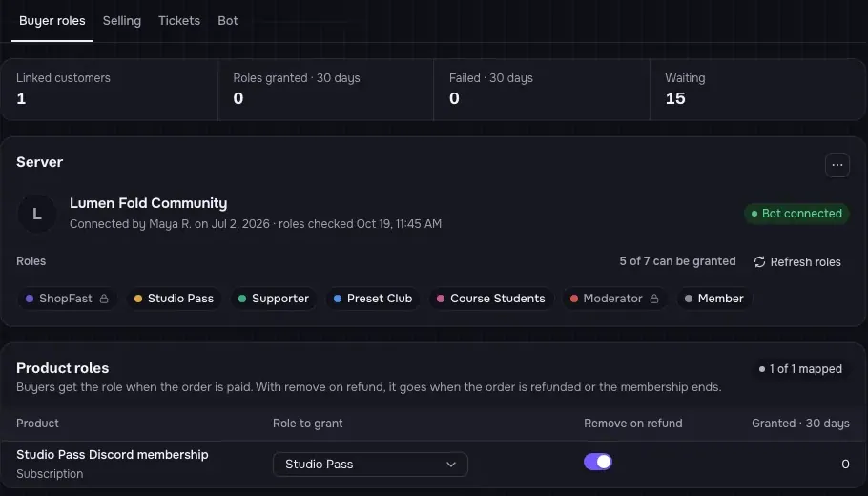Click the gray dot on Member chip
The width and height of the screenshot is (868, 496).
[x=688, y=299]
